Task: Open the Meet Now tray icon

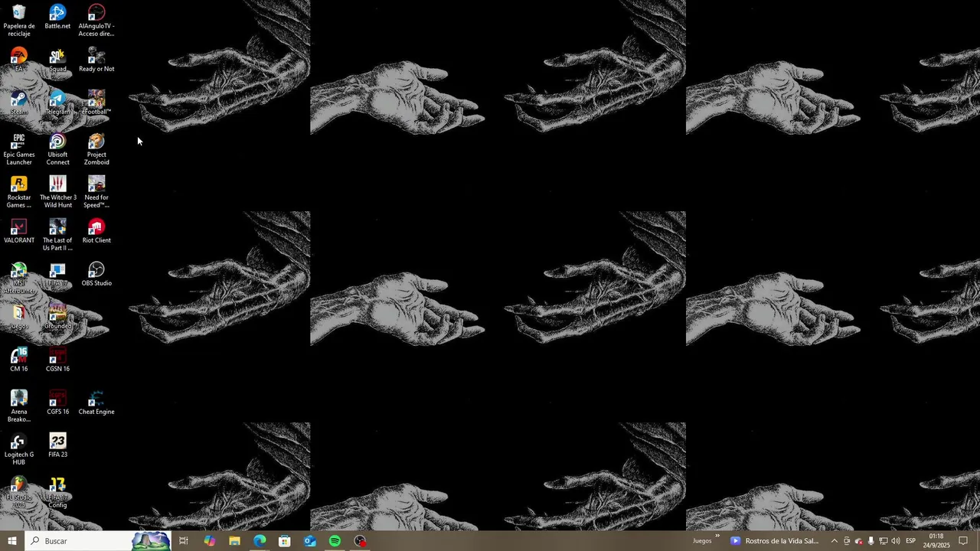Action: pos(847,541)
